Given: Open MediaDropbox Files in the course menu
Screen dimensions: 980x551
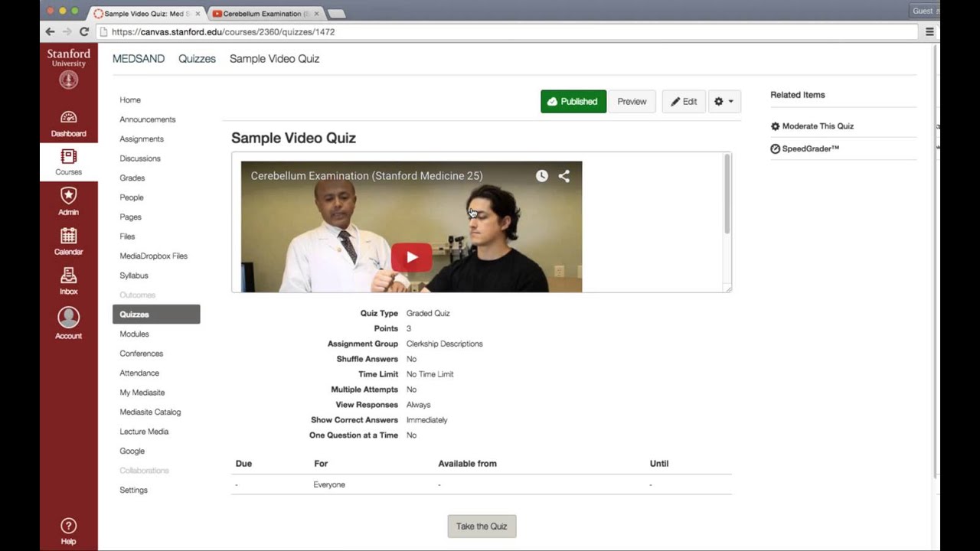Looking at the screenshot, I should click(x=154, y=256).
